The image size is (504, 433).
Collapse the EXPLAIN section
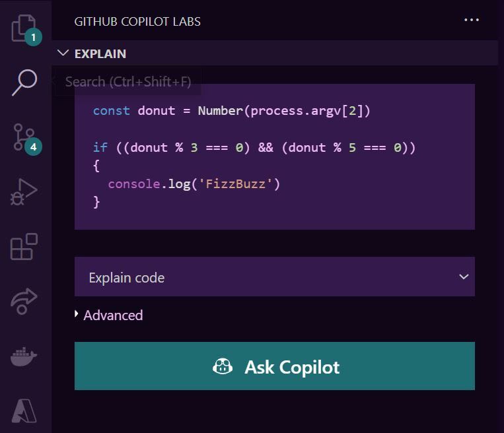275,53
